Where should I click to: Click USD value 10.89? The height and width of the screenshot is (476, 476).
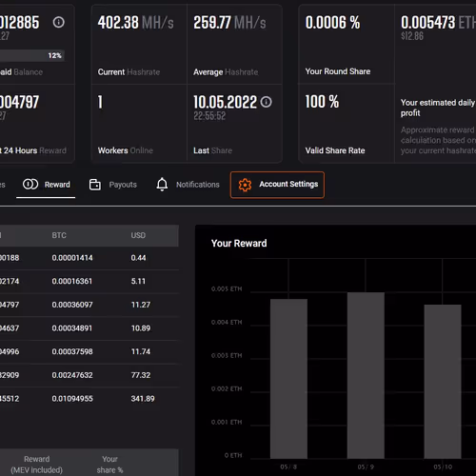[x=141, y=328]
